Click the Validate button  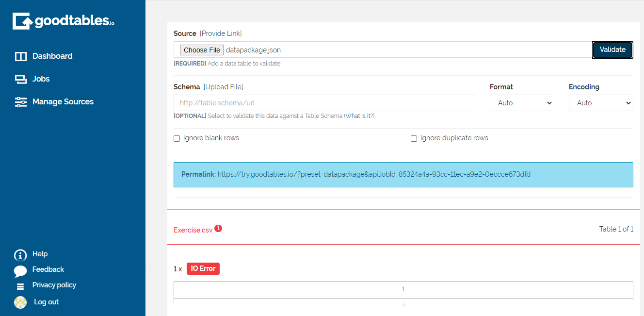coord(612,50)
